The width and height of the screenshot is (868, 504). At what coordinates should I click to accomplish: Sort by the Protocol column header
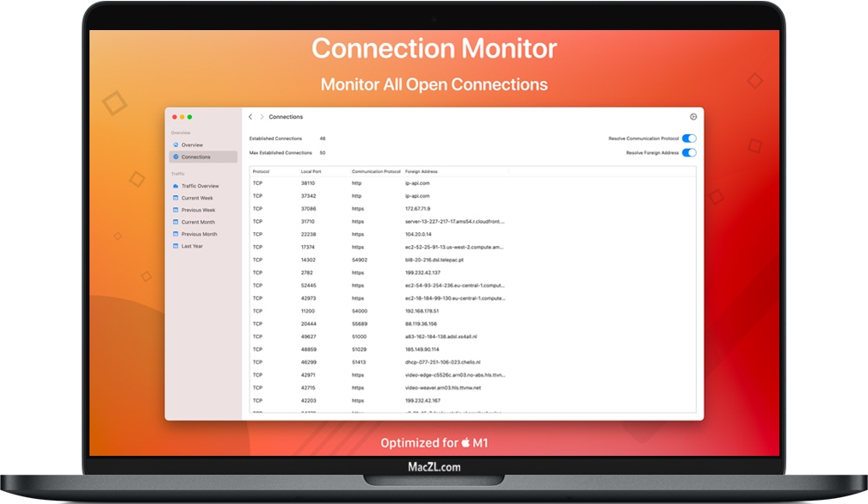pyautogui.click(x=261, y=171)
